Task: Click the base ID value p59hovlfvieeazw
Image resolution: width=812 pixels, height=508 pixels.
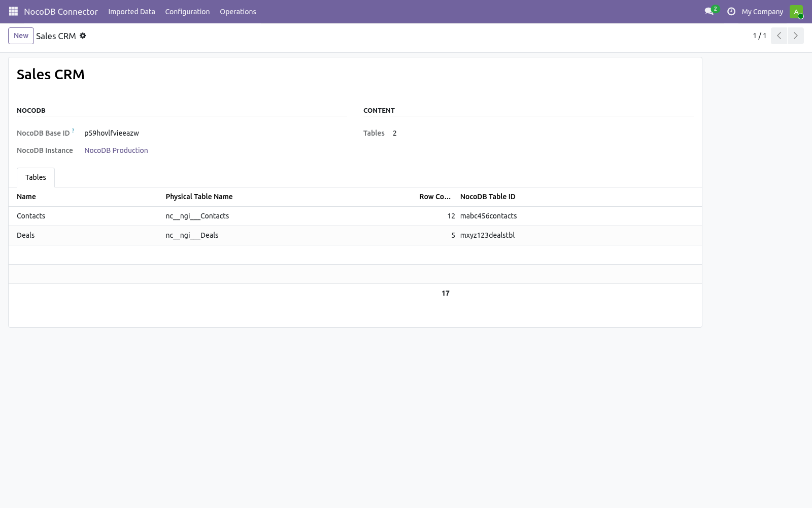Action: 112,133
